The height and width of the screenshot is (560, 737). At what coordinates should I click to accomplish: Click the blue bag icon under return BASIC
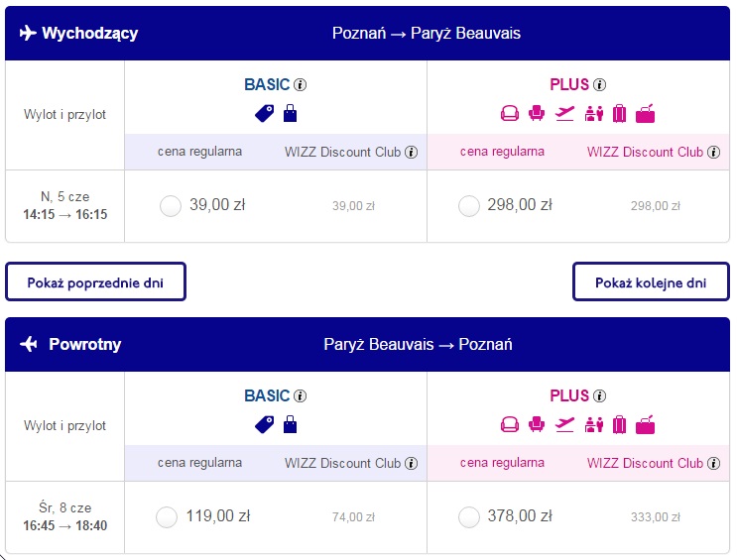[x=290, y=425]
